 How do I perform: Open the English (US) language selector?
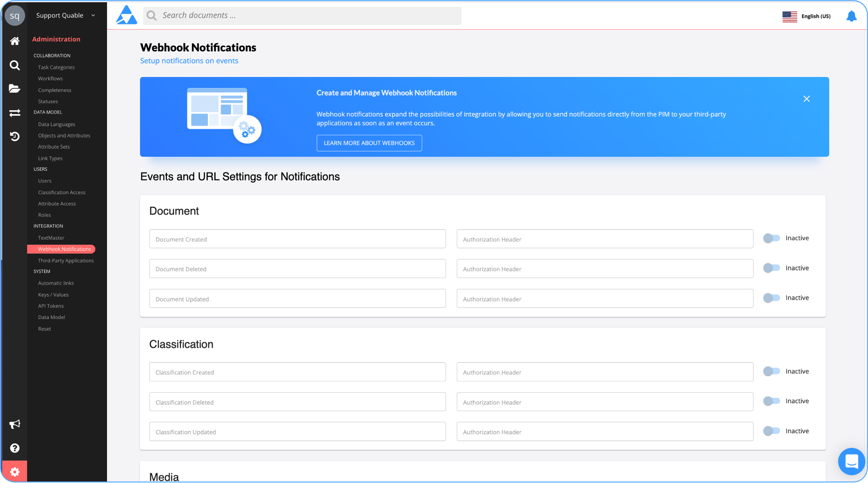(806, 16)
